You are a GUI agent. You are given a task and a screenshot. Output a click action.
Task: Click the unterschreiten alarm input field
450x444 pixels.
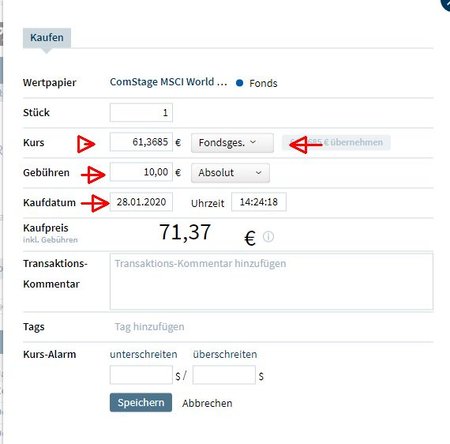tap(141, 375)
